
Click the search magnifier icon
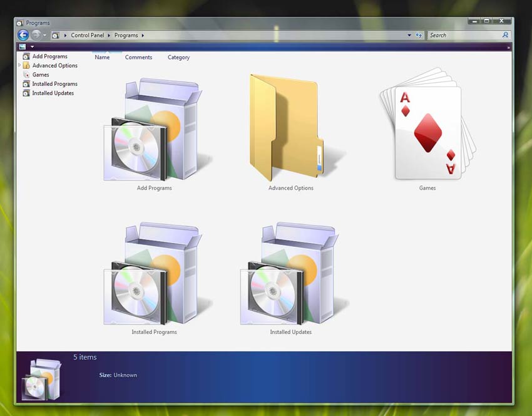pyautogui.click(x=506, y=35)
